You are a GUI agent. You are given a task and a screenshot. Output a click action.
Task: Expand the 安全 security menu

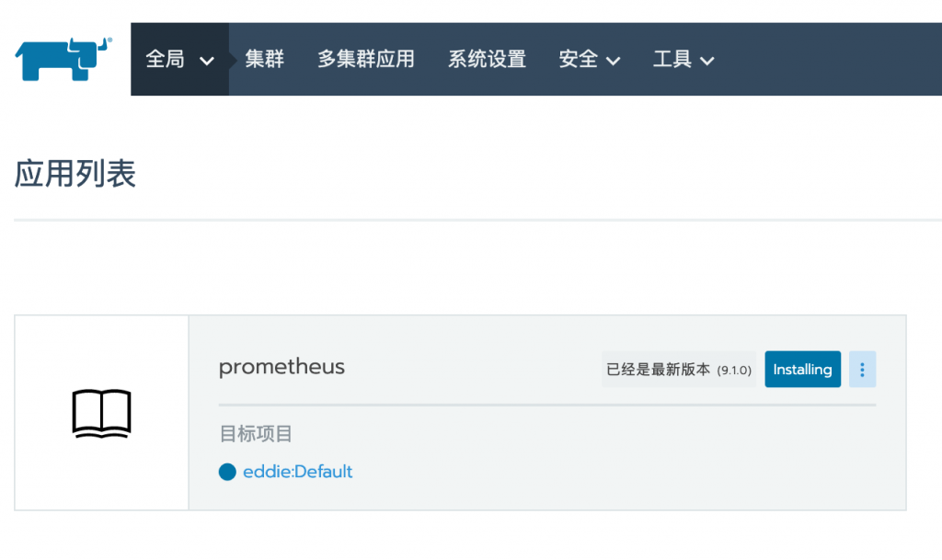[x=590, y=59]
